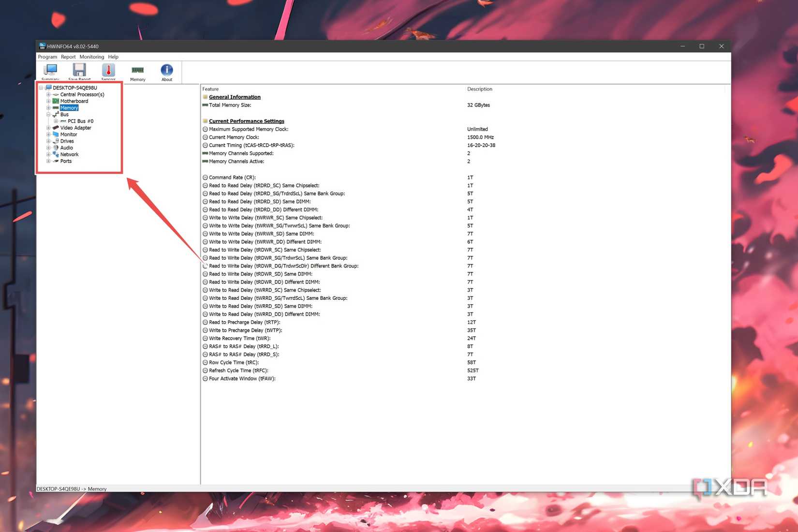Click the Audio speaker icon
Image resolution: width=798 pixels, height=532 pixels.
click(56, 148)
